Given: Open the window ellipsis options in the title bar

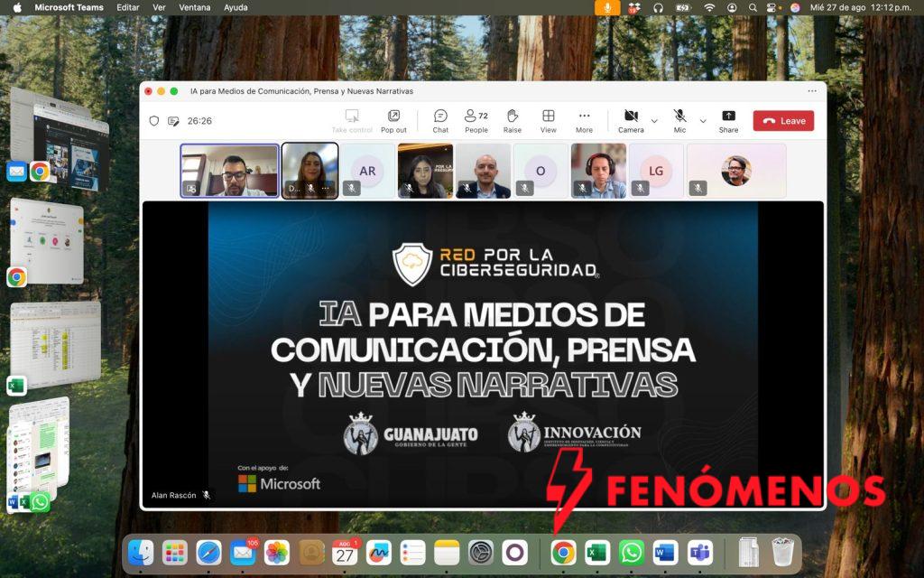Looking at the screenshot, I should coord(812,91).
